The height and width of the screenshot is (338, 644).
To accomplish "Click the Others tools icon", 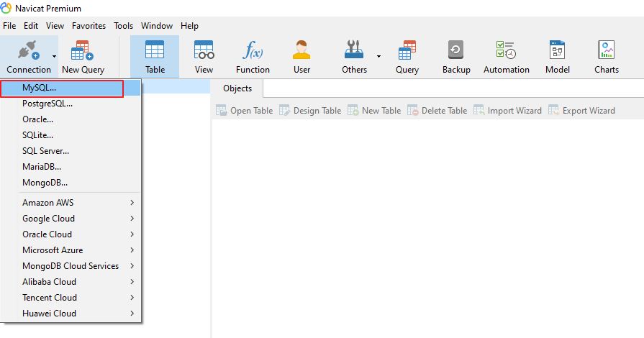I will click(x=354, y=50).
